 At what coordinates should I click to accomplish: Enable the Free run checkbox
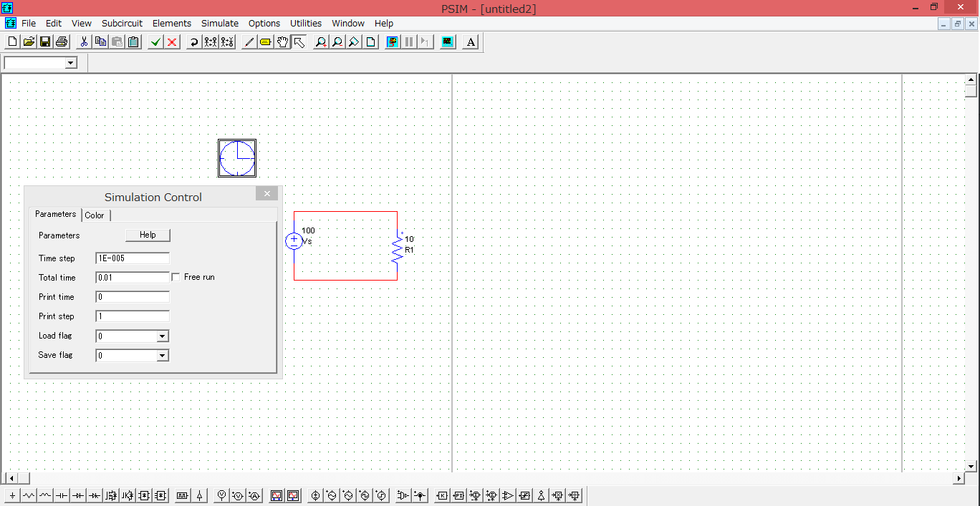(x=176, y=277)
